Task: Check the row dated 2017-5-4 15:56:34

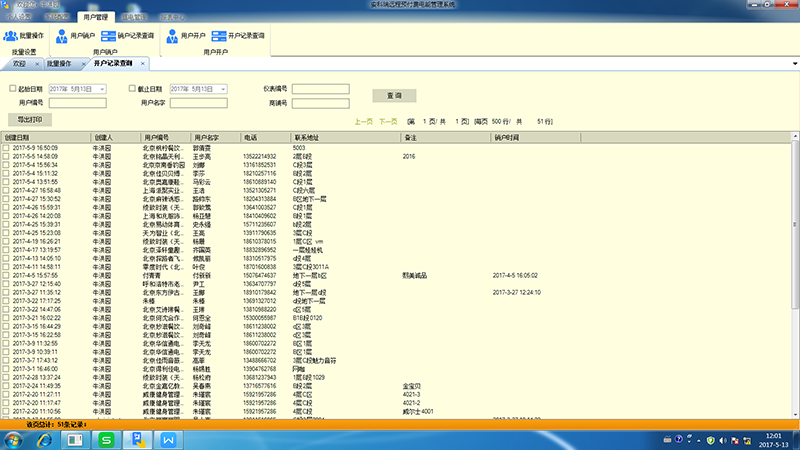Action: point(6,165)
